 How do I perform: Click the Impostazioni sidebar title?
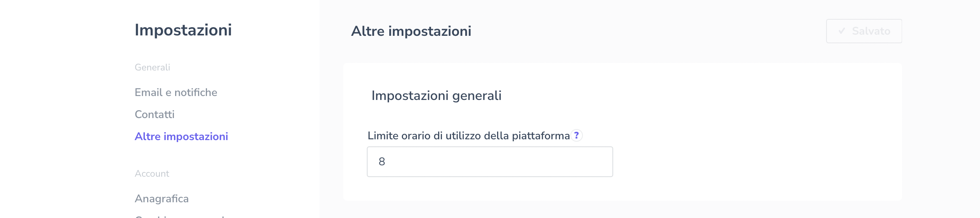[x=183, y=30]
